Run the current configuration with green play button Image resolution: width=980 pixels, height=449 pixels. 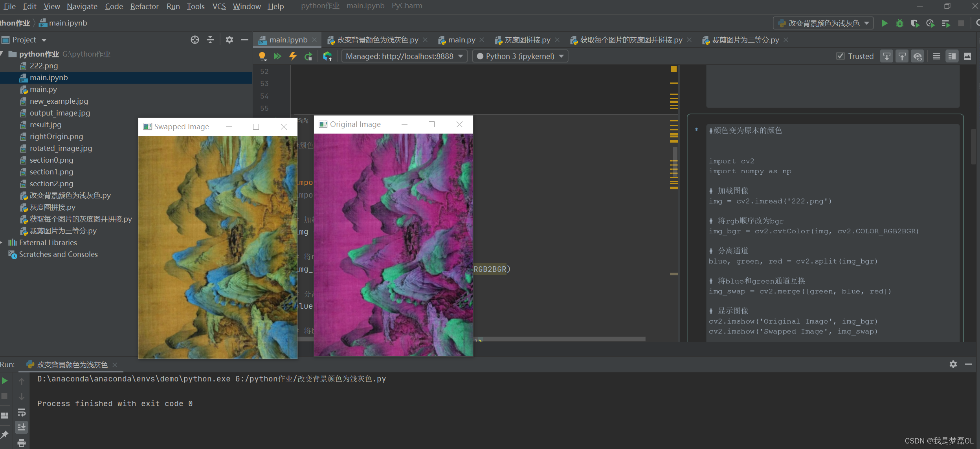[885, 23]
